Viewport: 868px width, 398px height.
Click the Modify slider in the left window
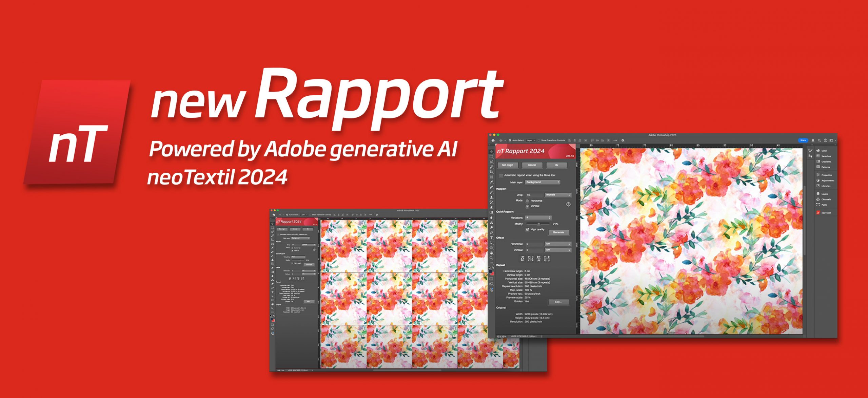(x=298, y=260)
